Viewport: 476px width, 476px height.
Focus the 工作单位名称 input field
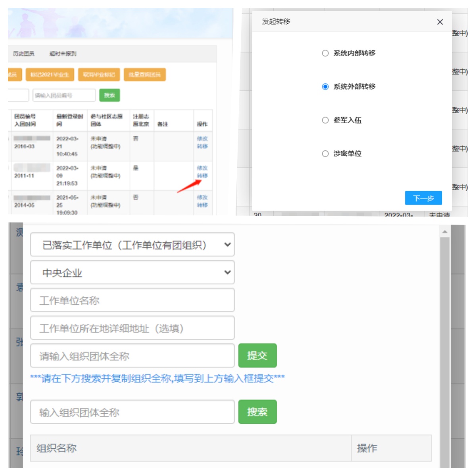(132, 300)
